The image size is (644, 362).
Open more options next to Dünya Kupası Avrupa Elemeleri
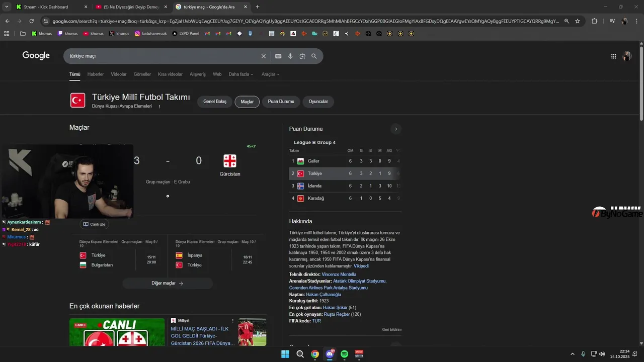[159, 107]
